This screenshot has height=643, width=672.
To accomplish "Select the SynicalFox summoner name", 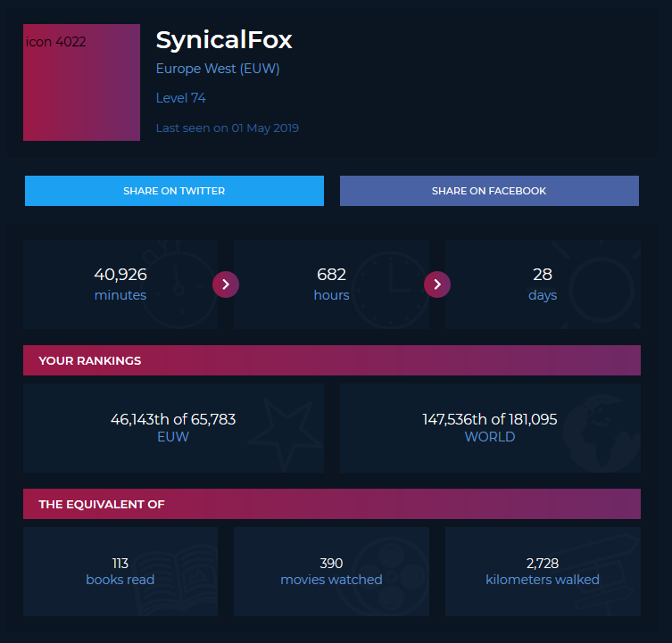I will (224, 40).
